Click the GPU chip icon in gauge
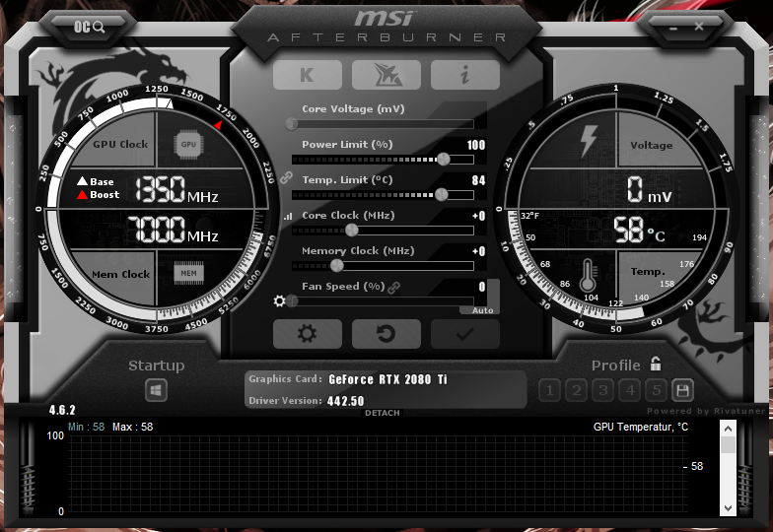This screenshot has width=773, height=532. (x=188, y=144)
